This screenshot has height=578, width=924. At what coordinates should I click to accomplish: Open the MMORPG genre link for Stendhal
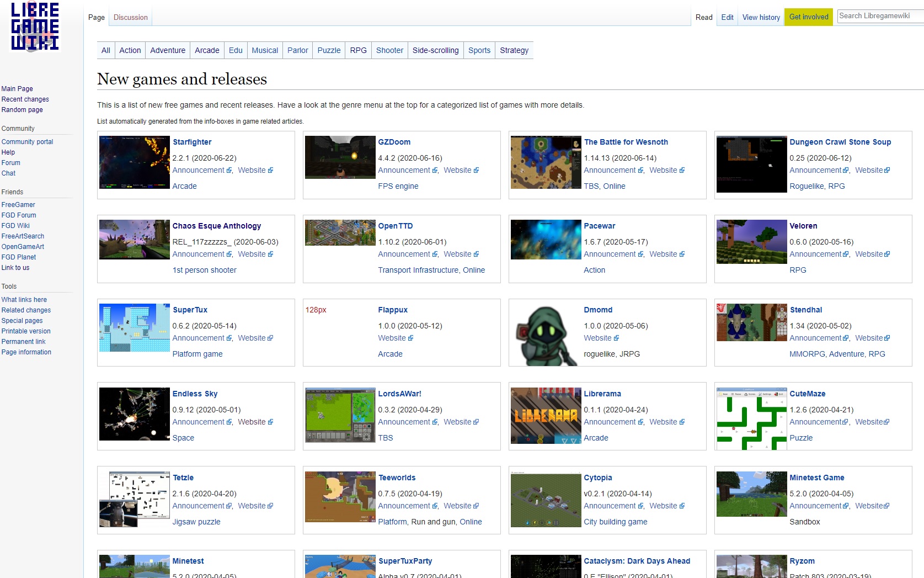[x=807, y=354]
